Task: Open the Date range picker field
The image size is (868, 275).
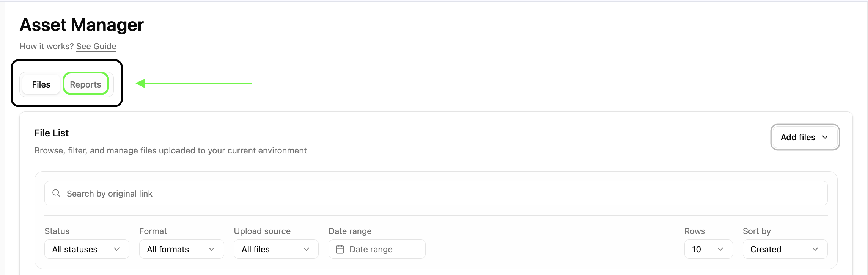Action: point(377,249)
